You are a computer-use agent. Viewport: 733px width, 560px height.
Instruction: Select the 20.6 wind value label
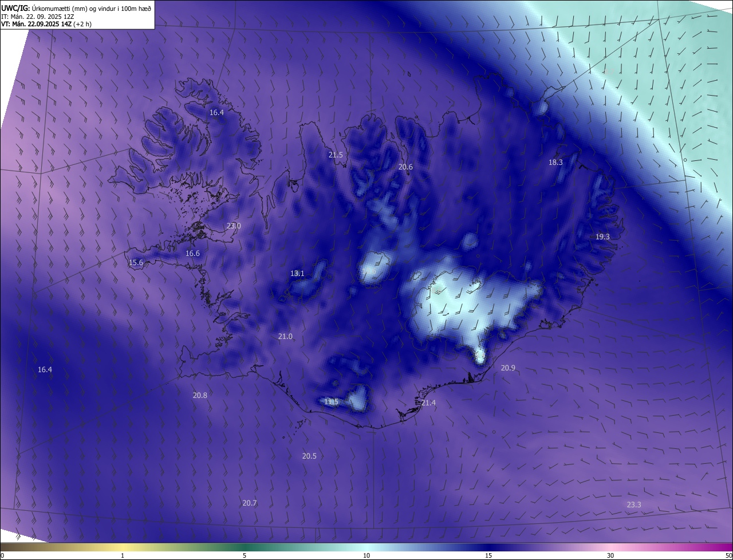405,167
